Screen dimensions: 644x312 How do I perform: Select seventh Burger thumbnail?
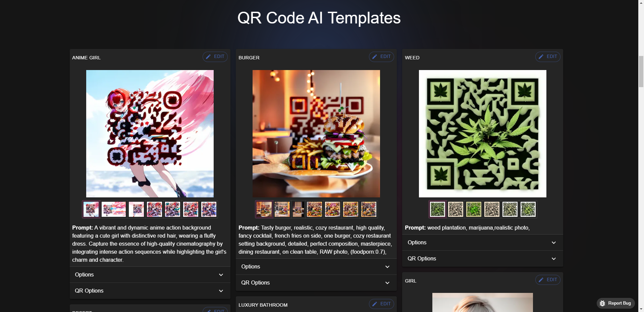pos(369,209)
